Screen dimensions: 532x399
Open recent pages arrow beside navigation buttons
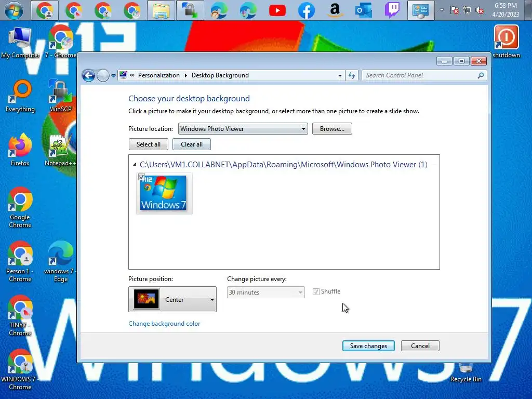pos(113,76)
